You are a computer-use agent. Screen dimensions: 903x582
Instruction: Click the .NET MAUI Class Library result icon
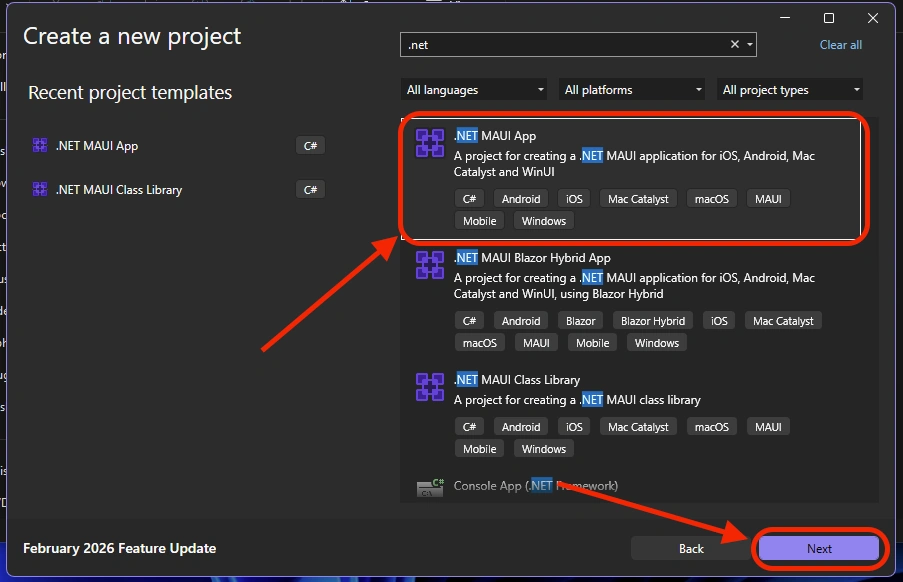pyautogui.click(x=430, y=387)
